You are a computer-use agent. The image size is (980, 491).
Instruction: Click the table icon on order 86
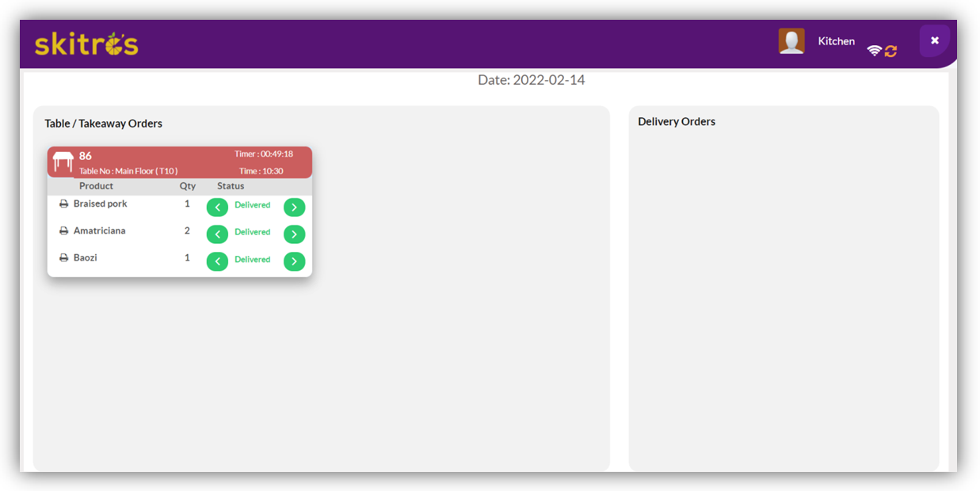63,162
